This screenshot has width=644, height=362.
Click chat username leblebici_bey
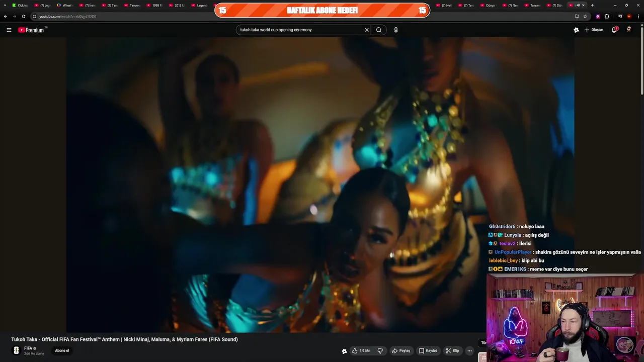503,260
